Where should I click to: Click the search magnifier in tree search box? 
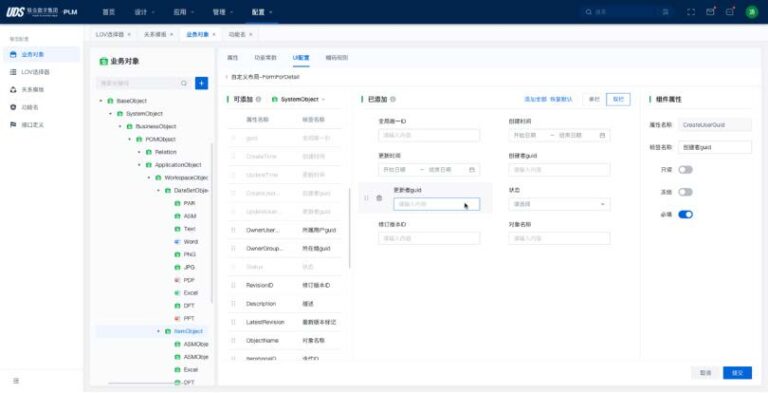point(184,83)
